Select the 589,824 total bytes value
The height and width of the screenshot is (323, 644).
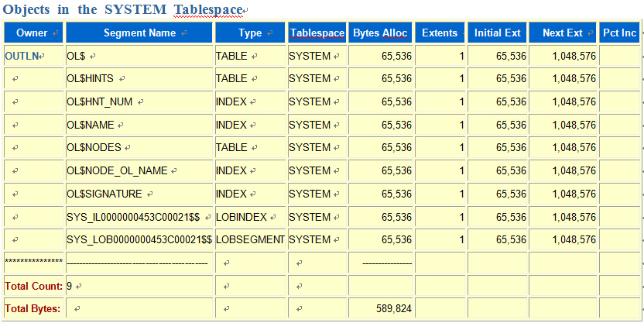pyautogui.click(x=393, y=309)
